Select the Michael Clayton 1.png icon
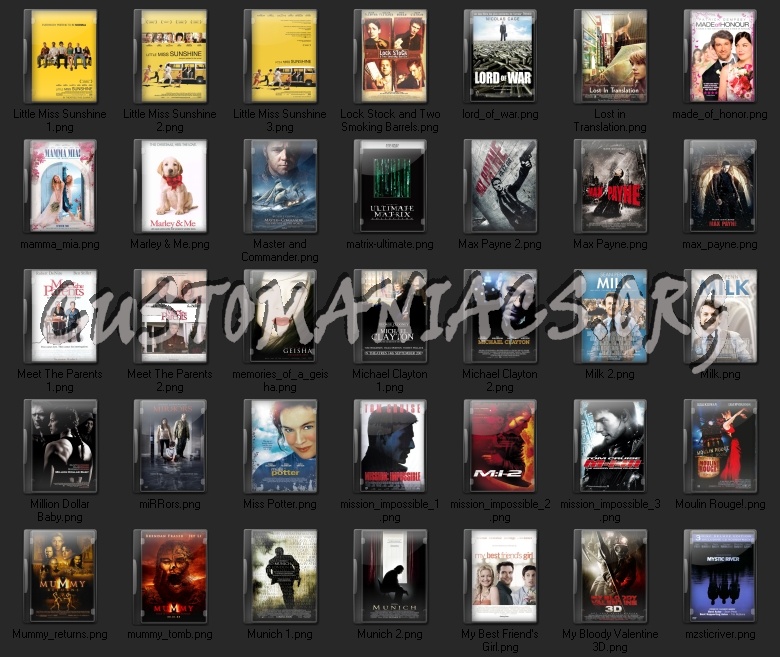Screen dimensions: 780x657 (x=390, y=316)
